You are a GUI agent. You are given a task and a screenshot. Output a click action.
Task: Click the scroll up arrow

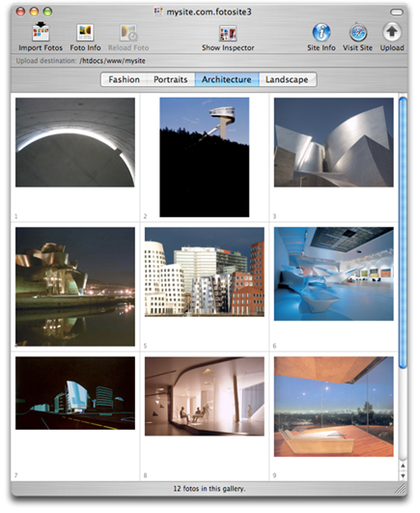click(x=403, y=466)
